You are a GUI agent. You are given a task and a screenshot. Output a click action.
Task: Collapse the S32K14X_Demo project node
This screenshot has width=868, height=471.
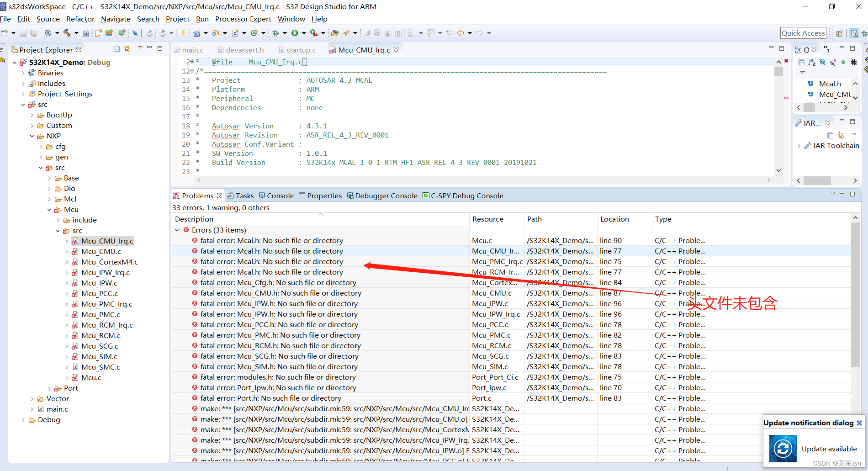(14, 62)
